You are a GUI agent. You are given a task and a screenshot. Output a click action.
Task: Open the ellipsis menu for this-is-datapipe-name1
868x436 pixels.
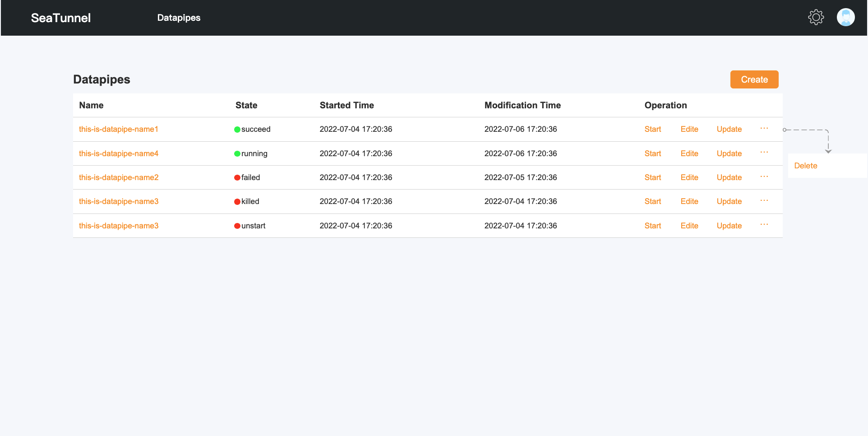[764, 129]
